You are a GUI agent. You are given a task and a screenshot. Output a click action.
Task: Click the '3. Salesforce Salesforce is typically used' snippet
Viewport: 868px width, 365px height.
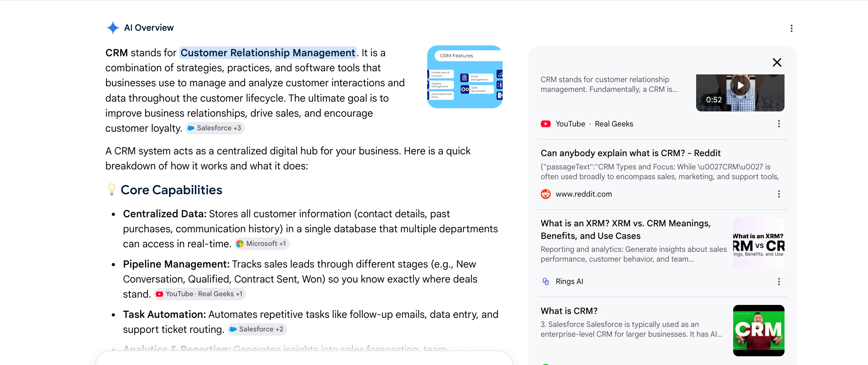632,329
